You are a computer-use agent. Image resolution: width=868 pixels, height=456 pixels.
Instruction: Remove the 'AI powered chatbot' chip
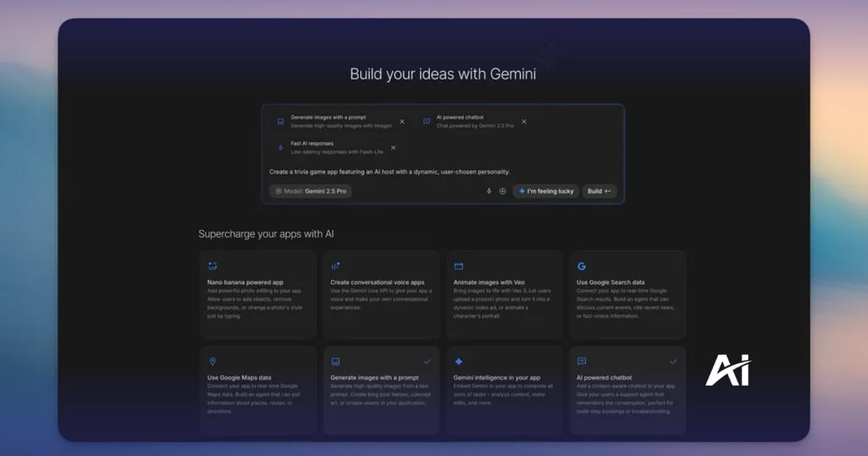tap(524, 122)
